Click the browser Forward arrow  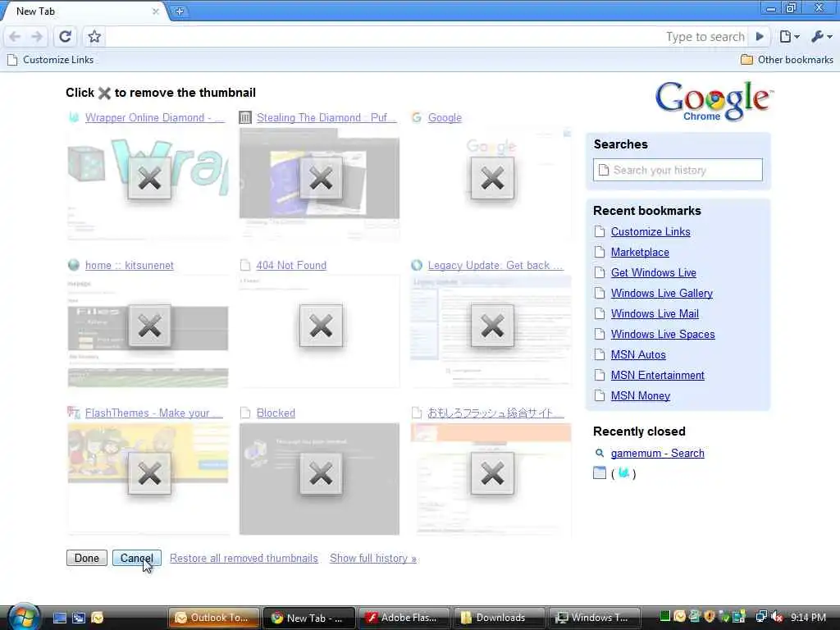pos(37,36)
